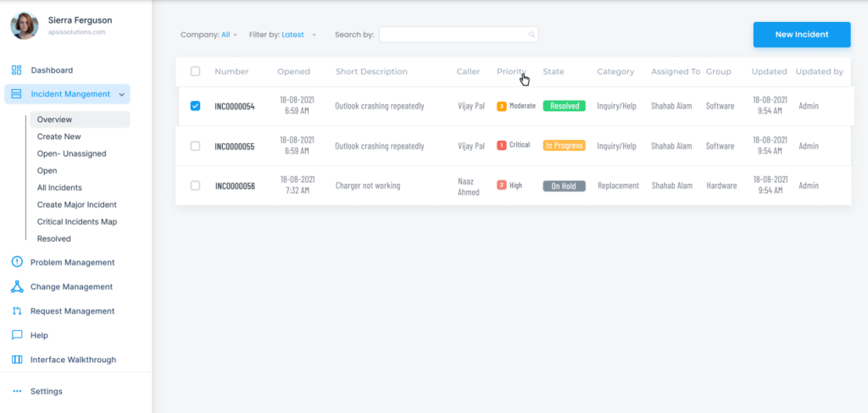This screenshot has height=413, width=868.
Task: Click the Change Management triangle nodes icon
Action: [x=17, y=287]
